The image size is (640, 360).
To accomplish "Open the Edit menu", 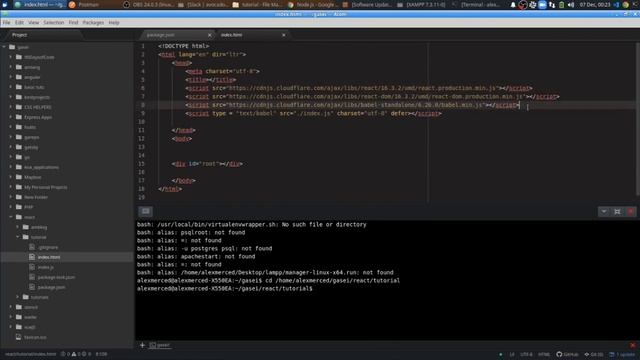I will point(19,22).
